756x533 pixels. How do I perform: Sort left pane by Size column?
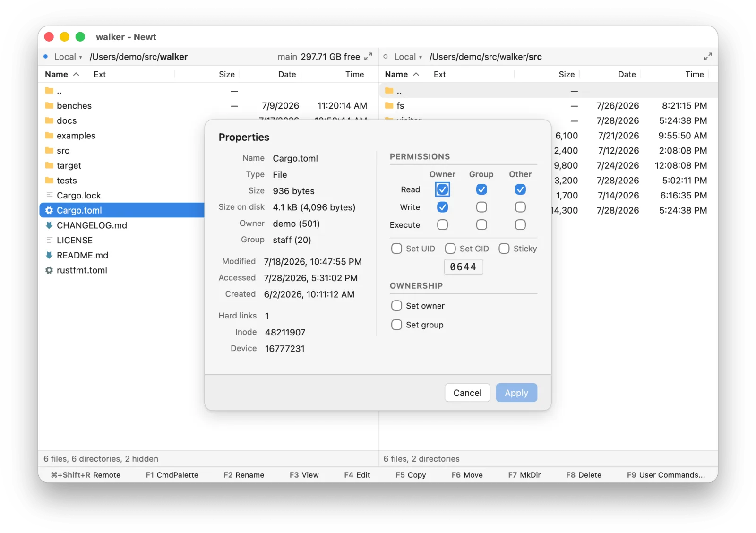pos(227,74)
